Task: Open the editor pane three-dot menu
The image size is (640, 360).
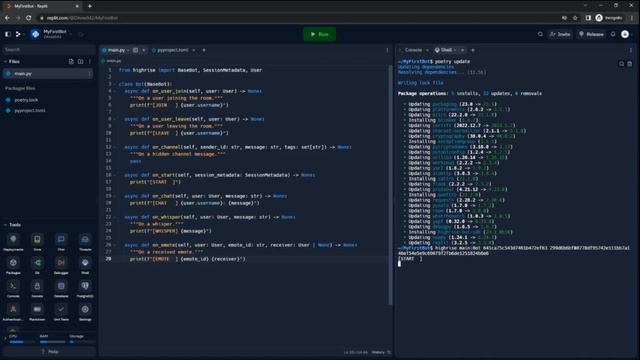Action: point(387,50)
